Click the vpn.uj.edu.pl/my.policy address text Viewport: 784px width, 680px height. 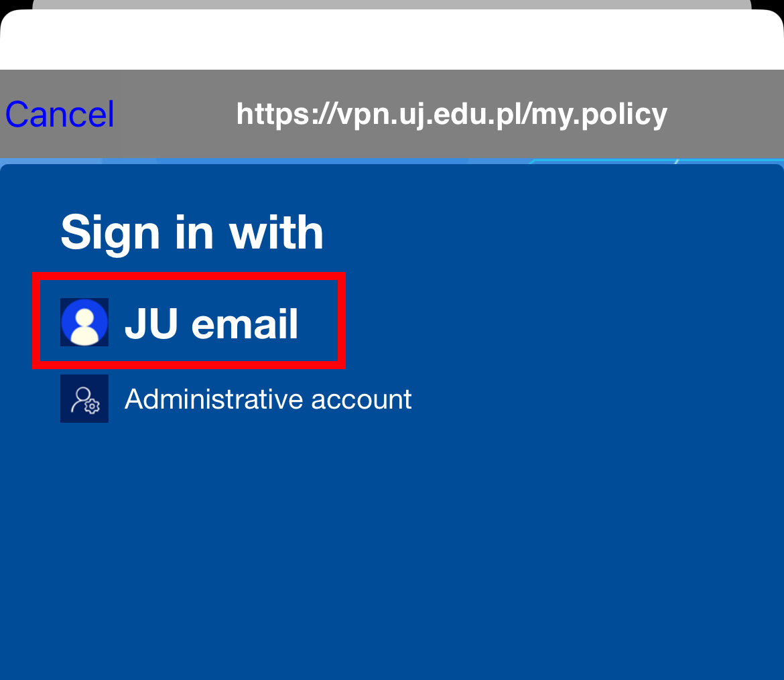pyautogui.click(x=452, y=115)
